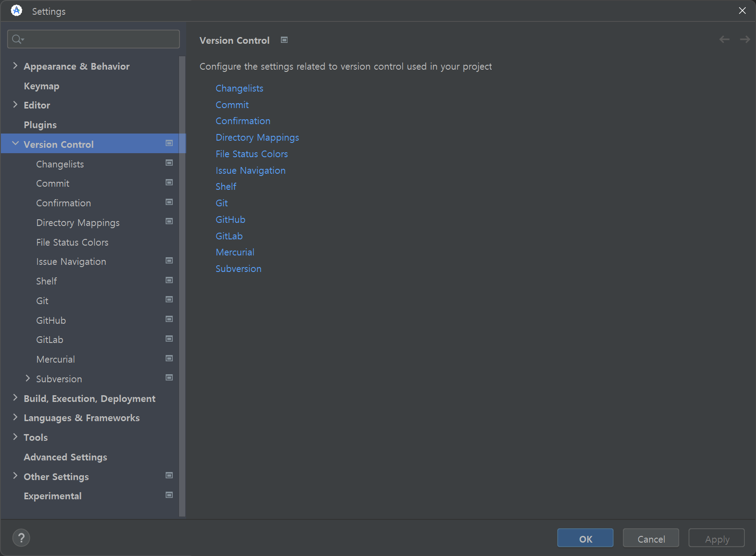Expand Appearance & Behavior section
Viewport: 756px width, 556px height.
[x=15, y=66]
